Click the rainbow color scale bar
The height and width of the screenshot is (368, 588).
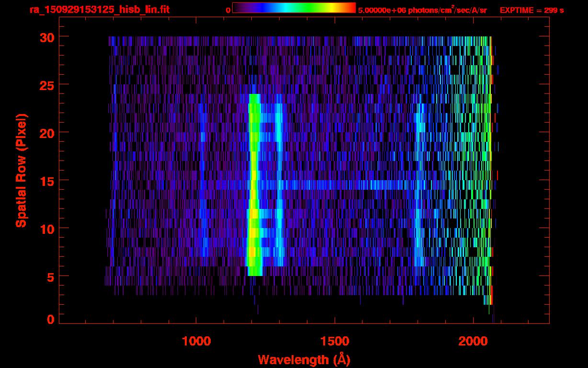pyautogui.click(x=294, y=8)
